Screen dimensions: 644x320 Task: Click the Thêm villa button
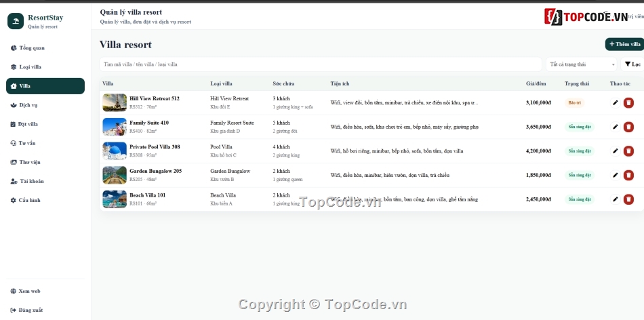pos(625,44)
